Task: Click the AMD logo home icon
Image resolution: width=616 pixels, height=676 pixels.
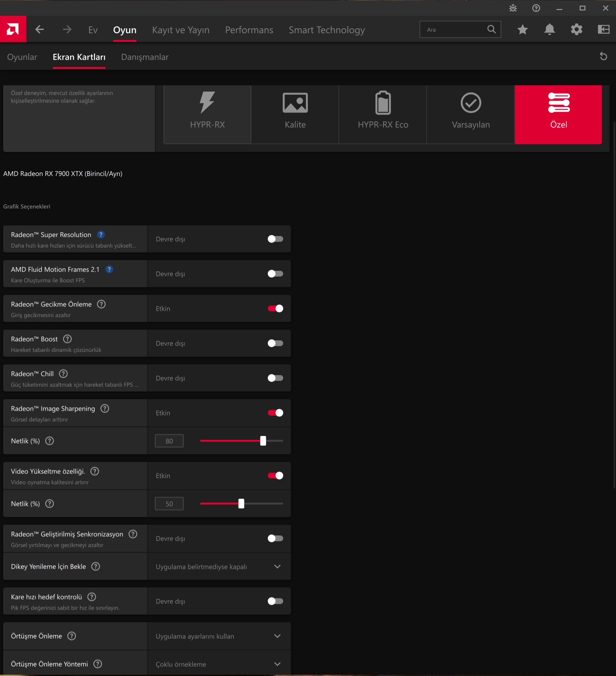Action: [13, 30]
